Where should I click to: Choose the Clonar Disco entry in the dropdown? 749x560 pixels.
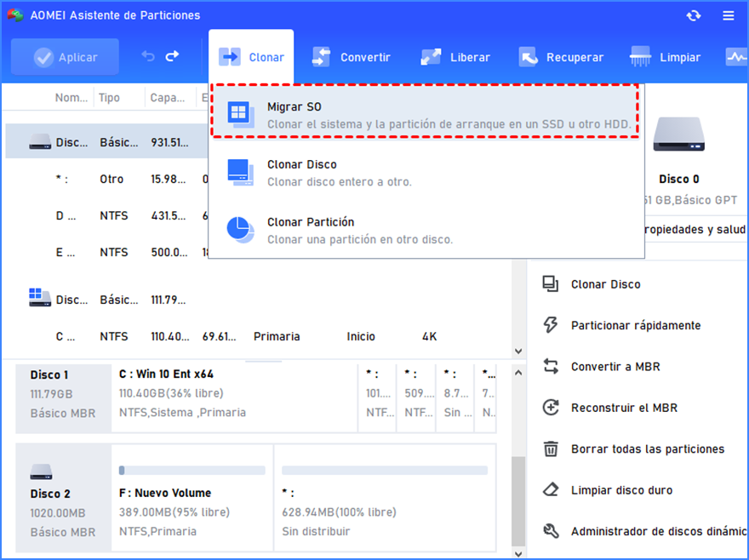tap(425, 173)
